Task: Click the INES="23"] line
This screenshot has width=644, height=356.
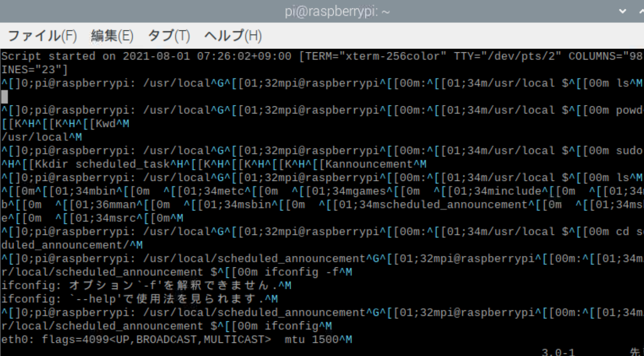Action: [x=35, y=70]
